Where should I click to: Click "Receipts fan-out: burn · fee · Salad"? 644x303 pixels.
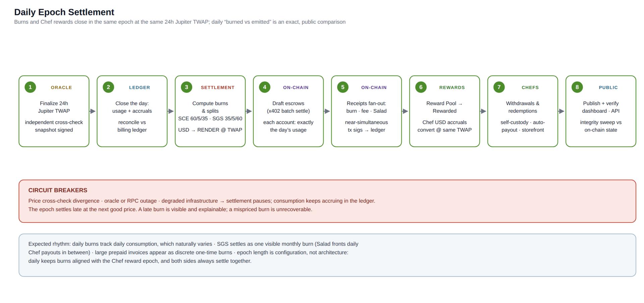pyautogui.click(x=367, y=107)
